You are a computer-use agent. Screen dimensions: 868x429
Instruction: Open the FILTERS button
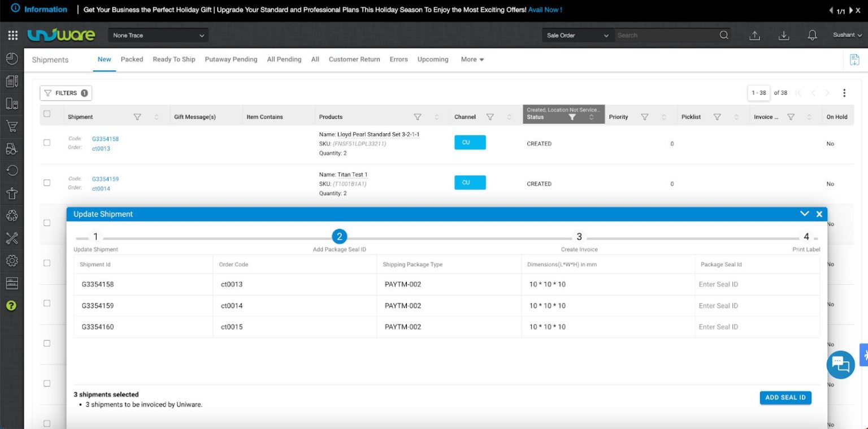tap(66, 93)
